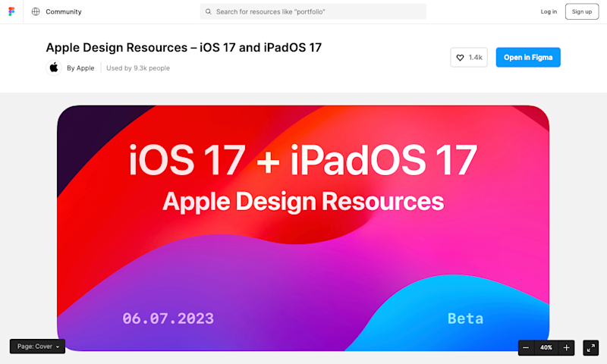Expand the Page: Cover dropdown
607x364 pixels.
coord(37,347)
